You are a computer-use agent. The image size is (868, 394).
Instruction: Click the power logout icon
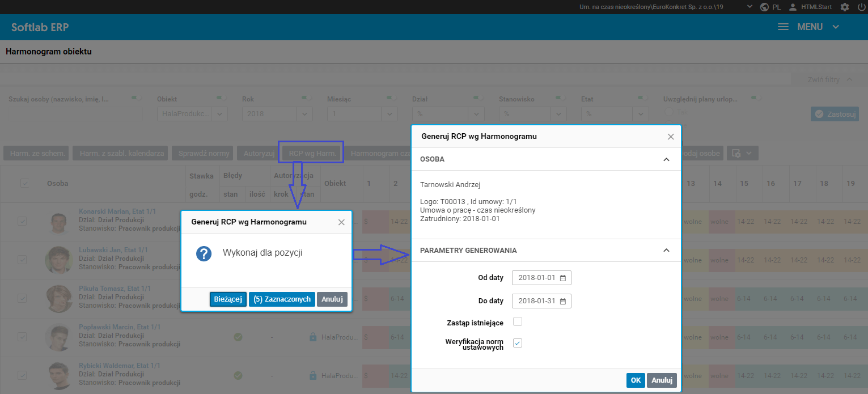tap(862, 7)
